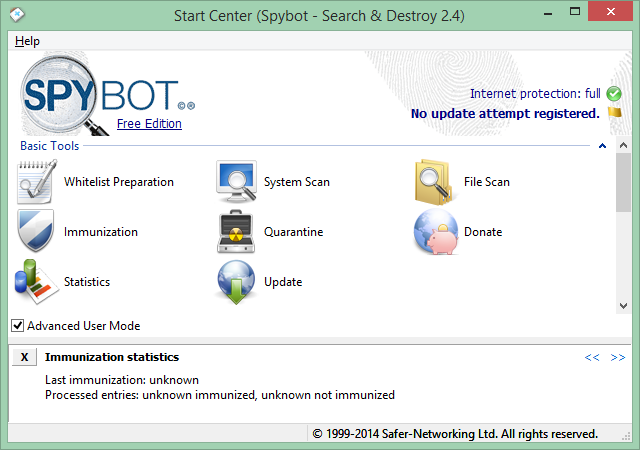Image resolution: width=640 pixels, height=450 pixels.
Task: Click the Update globe arrow icon
Action: (x=236, y=282)
